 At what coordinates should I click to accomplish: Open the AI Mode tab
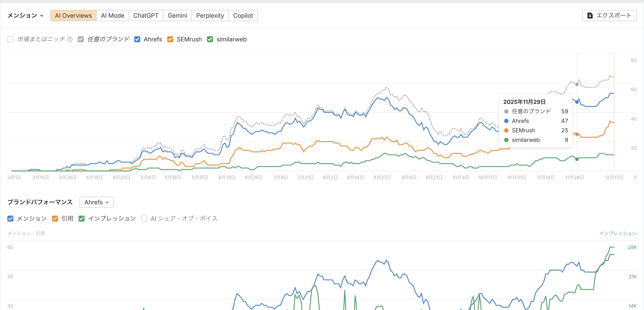point(112,16)
